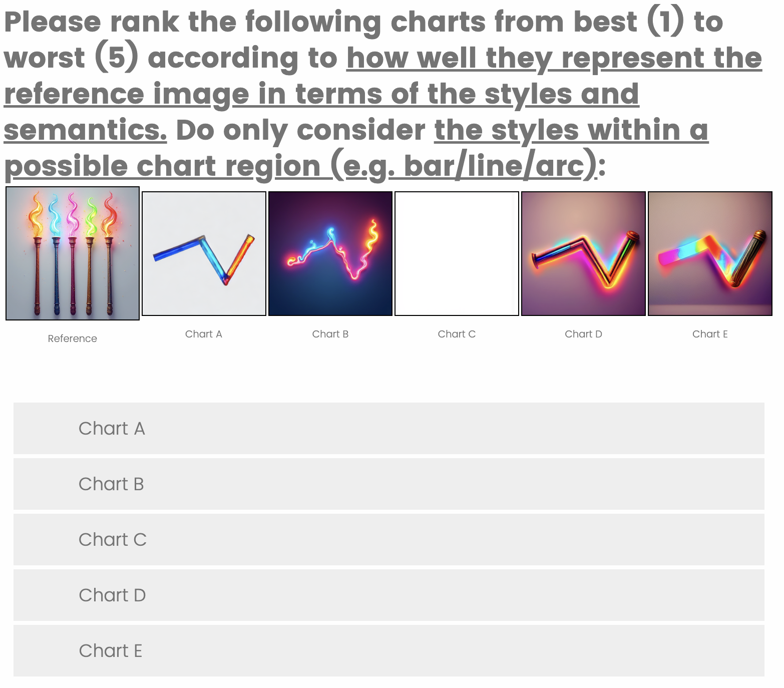Click the 'Chart A' caption under thumbnail
Image resolution: width=784 pixels, height=688 pixels.
204,334
